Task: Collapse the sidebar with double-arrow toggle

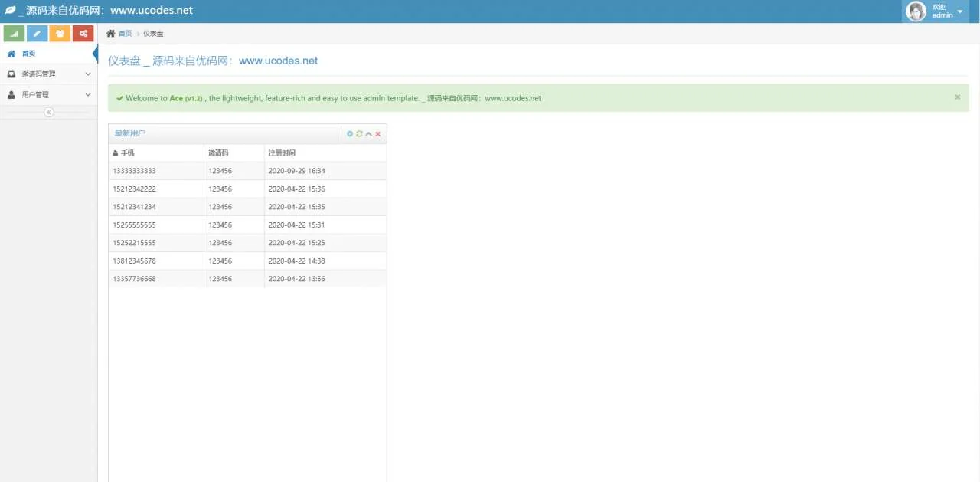Action: pyautogui.click(x=48, y=113)
